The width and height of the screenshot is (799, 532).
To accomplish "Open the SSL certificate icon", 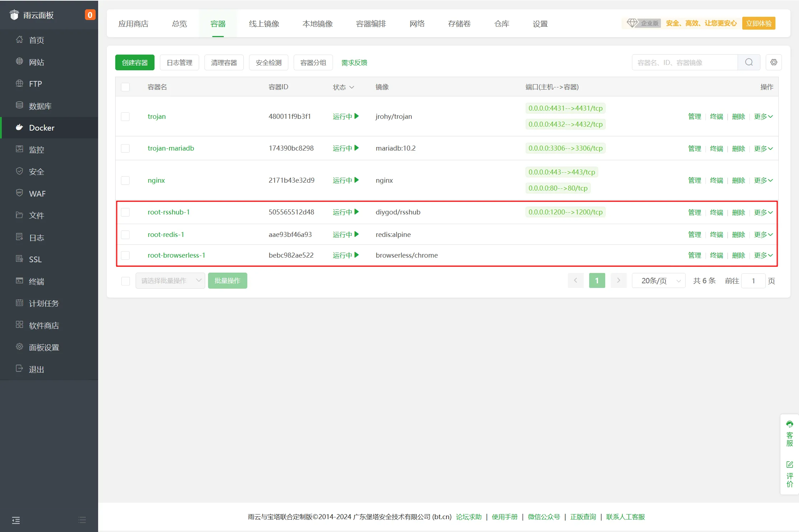I will (20, 259).
